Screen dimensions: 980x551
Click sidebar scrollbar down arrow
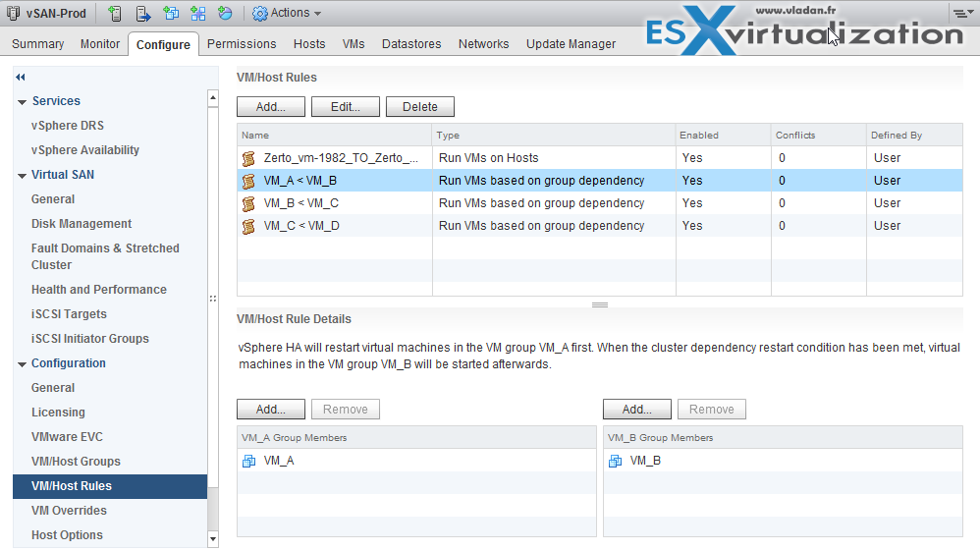[x=213, y=538]
